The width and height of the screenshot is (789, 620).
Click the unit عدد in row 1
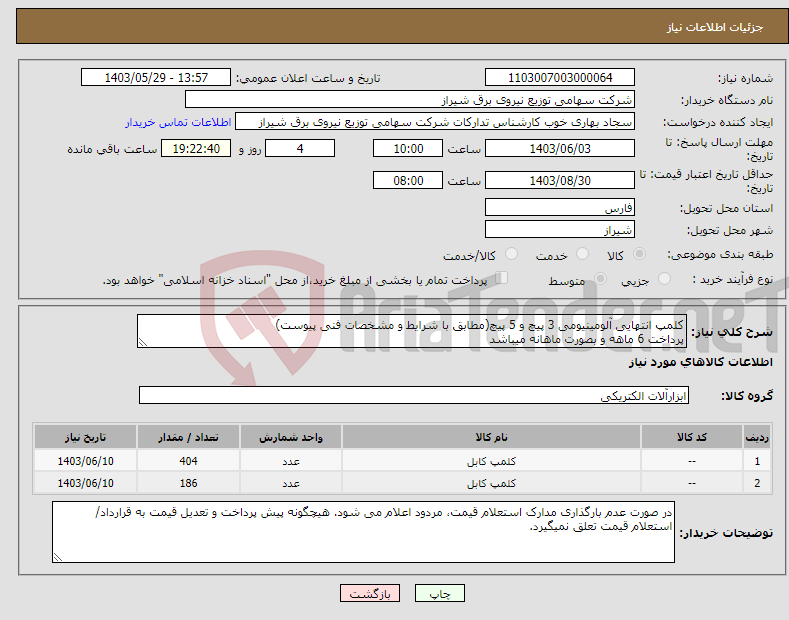[291, 461]
